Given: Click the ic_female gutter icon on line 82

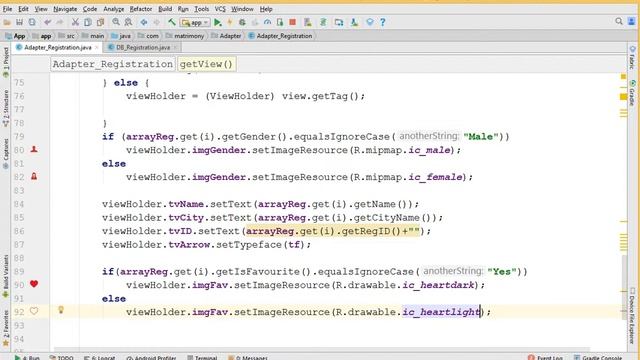Looking at the screenshot, I should coord(34,176).
